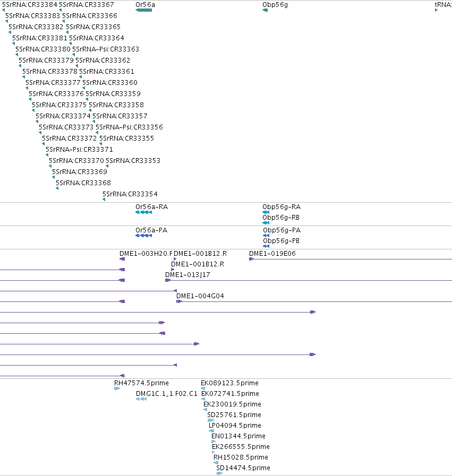The image size is (452, 476).
Task: Select EK230019.5prime EST
Action: click(x=233, y=404)
